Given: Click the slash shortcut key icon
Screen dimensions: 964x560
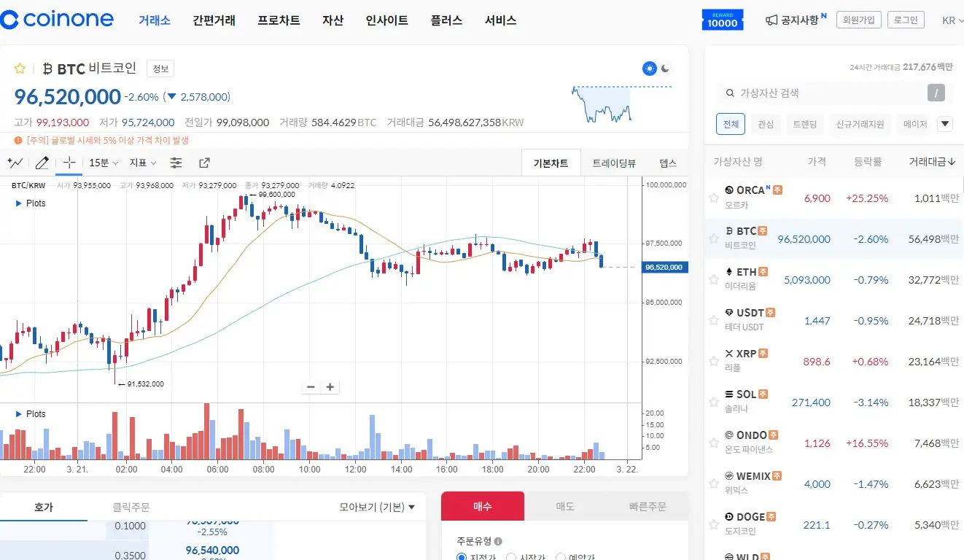Looking at the screenshot, I should click(936, 93).
